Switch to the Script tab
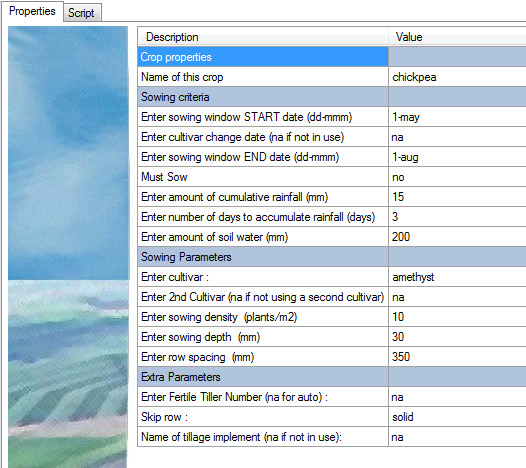The image size is (526, 468). (82, 13)
